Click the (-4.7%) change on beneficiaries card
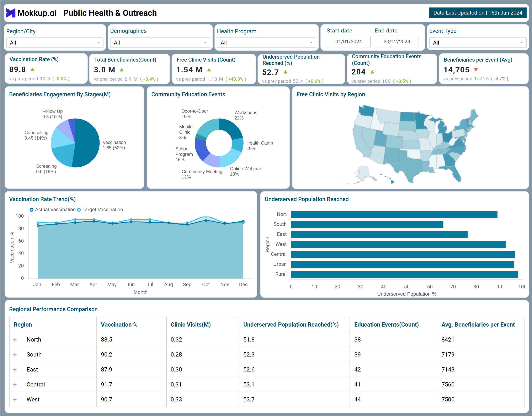The height and width of the screenshot is (416, 532). coord(500,79)
